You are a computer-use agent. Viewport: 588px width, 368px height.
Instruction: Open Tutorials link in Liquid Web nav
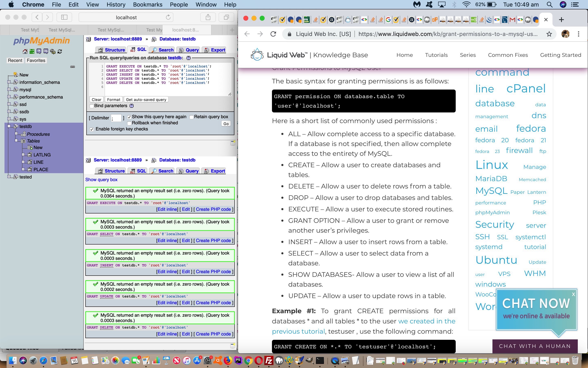(436, 55)
